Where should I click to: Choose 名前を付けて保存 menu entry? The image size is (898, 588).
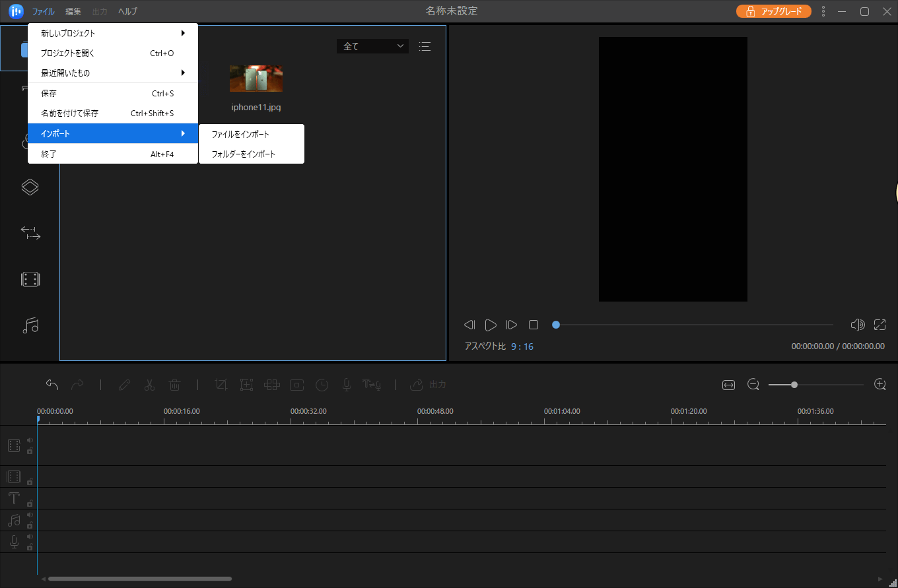113,114
